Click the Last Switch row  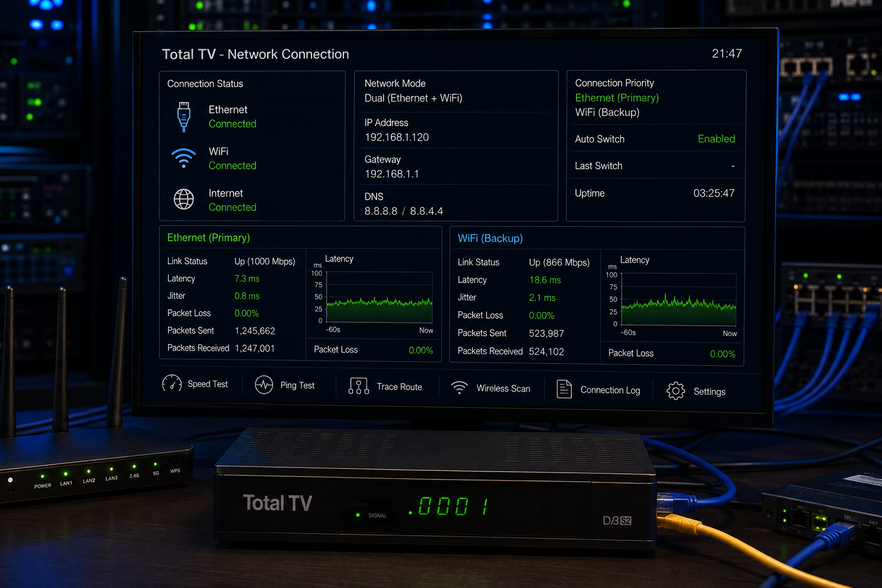point(655,166)
